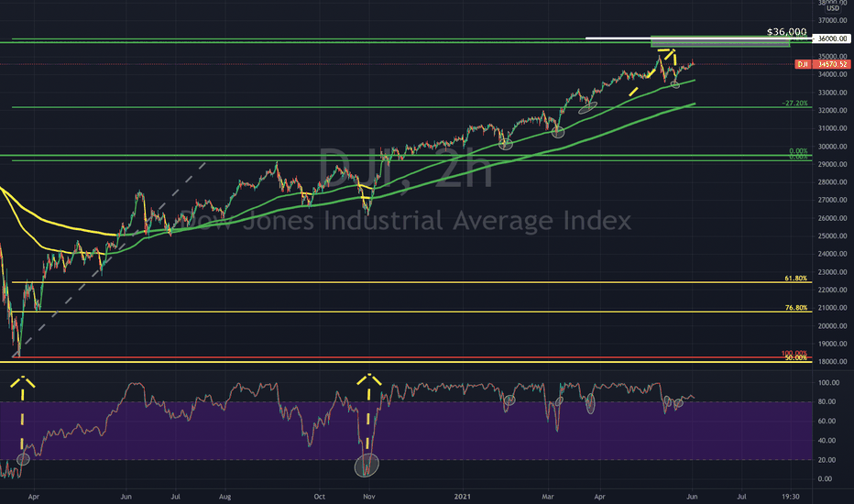
Task: Select the 76.80% Fibonacci level label
Action: coord(795,308)
